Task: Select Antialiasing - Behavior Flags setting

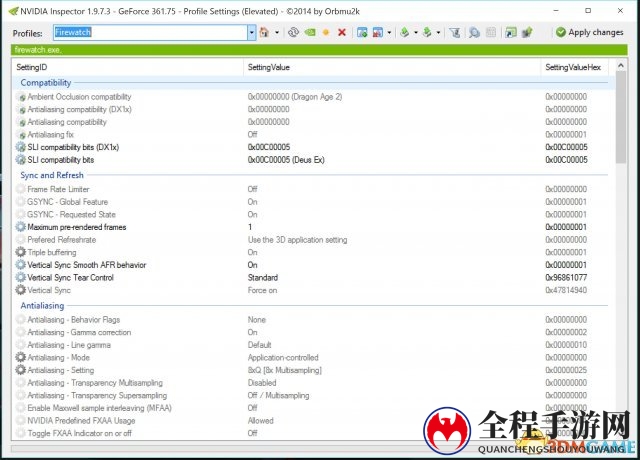Action: click(x=73, y=320)
